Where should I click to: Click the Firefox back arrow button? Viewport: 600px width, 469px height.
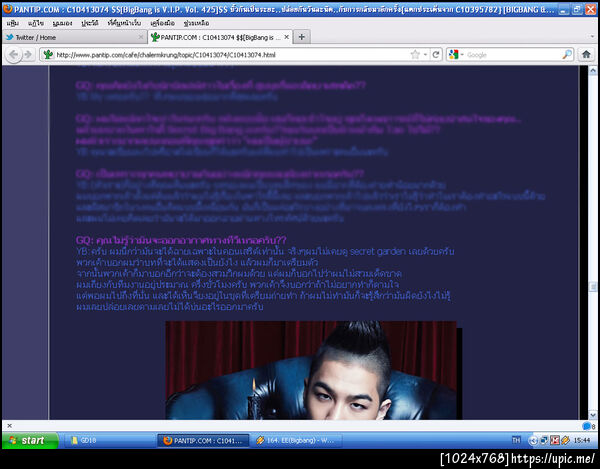(x=14, y=55)
